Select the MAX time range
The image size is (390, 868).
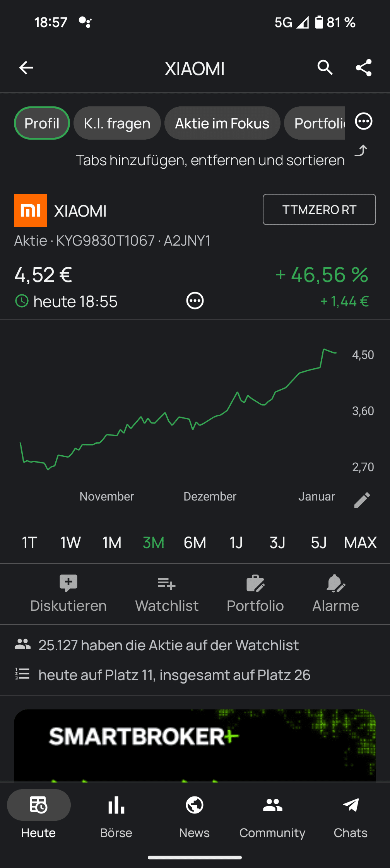coord(360,543)
